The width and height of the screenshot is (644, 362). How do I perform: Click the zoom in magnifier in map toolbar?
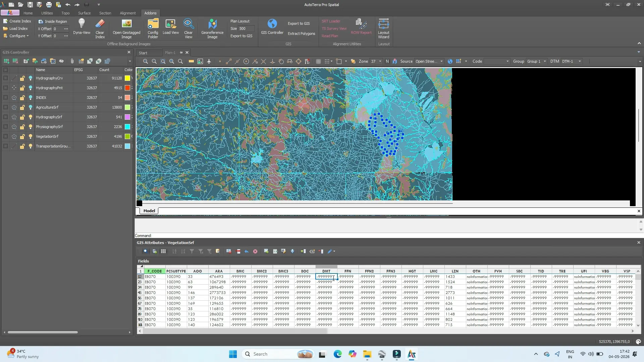(146, 61)
